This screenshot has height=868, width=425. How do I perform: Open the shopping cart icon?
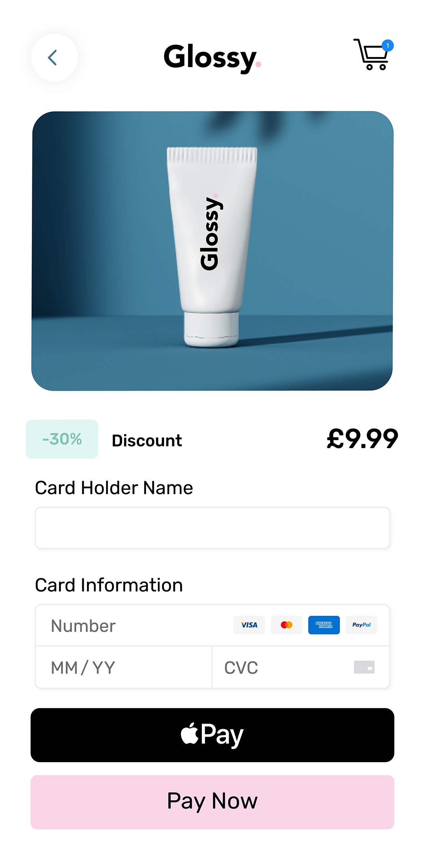click(372, 54)
